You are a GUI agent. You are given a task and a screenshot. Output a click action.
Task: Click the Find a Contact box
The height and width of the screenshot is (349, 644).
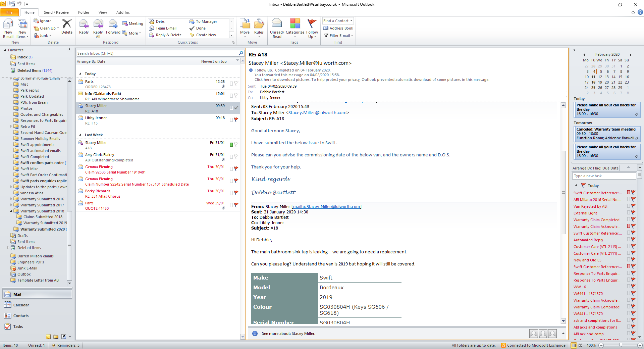coord(338,21)
